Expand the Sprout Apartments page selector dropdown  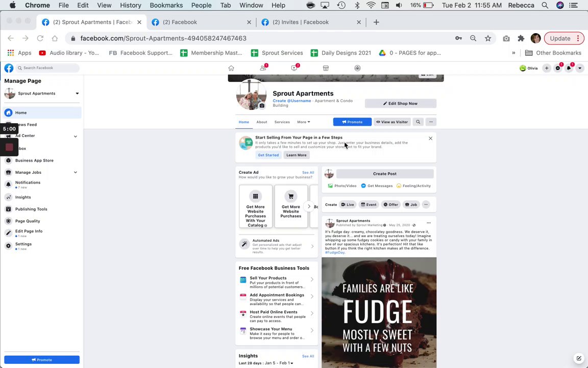[x=77, y=94]
